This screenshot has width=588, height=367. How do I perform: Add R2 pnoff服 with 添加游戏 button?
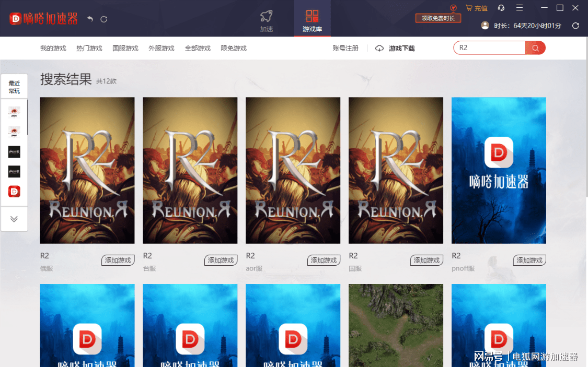point(529,261)
